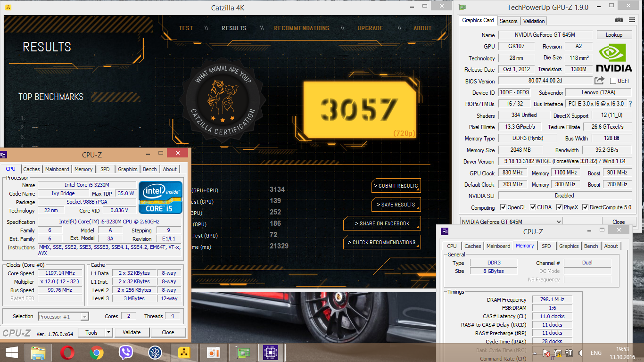Open the volume speaker tray icon
The width and height of the screenshot is (644, 362).
tap(580, 353)
